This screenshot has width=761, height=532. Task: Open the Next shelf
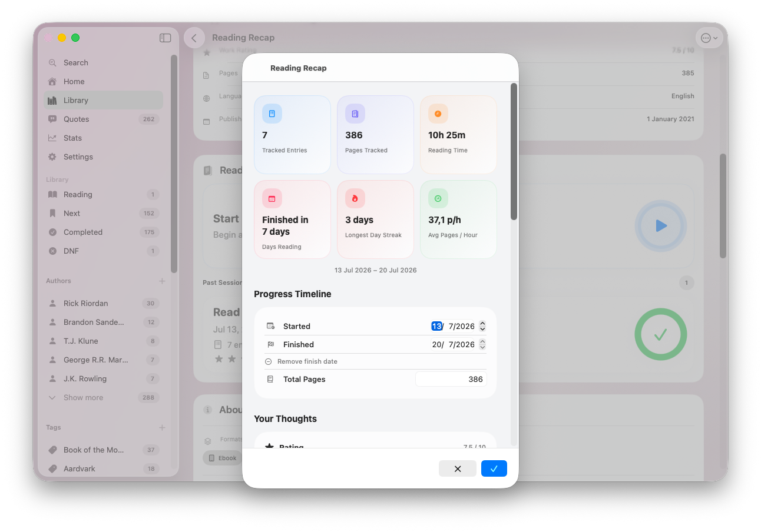point(103,213)
